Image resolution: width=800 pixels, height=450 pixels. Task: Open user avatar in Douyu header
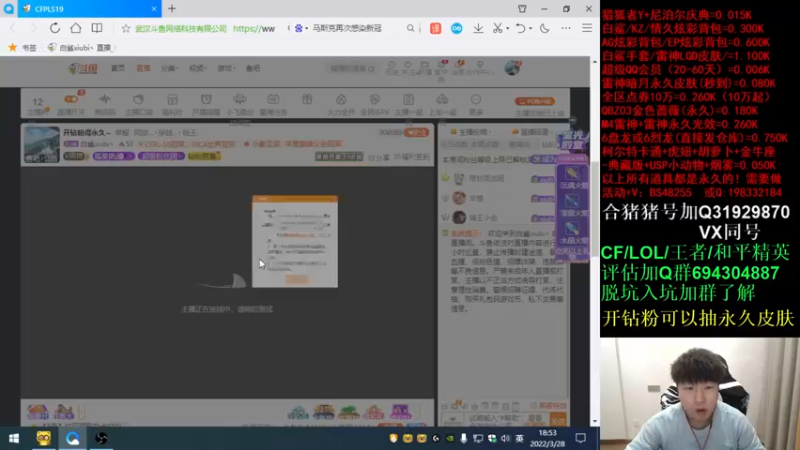tap(512, 67)
